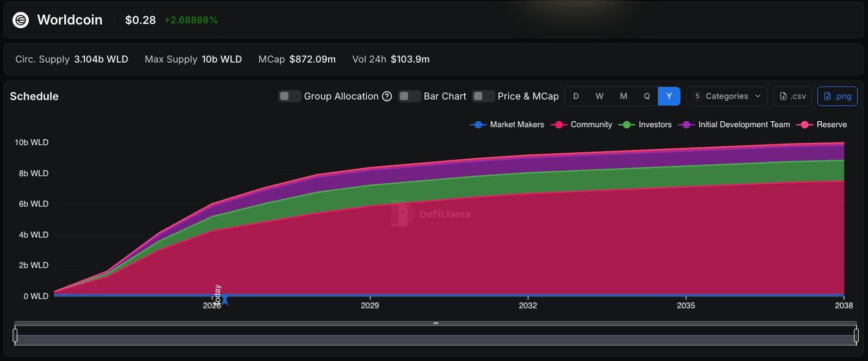The width and height of the screenshot is (868, 361).
Task: Open the 5 Categories dropdown
Action: (x=727, y=96)
